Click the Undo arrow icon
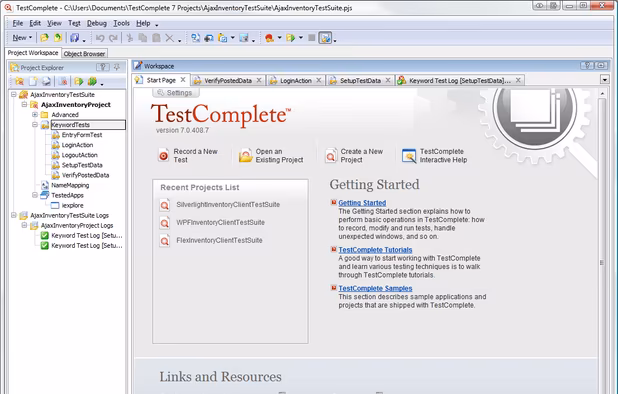 (x=100, y=38)
